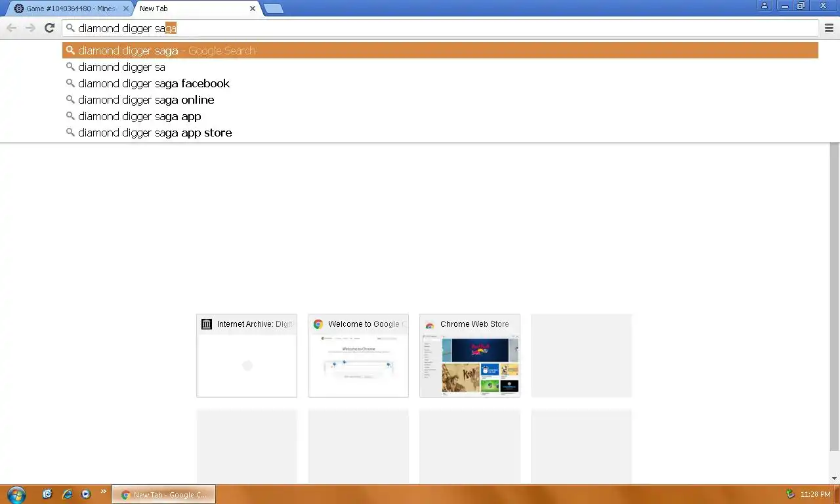Choose suggestion 'diamond digger saga online'

pos(440,100)
